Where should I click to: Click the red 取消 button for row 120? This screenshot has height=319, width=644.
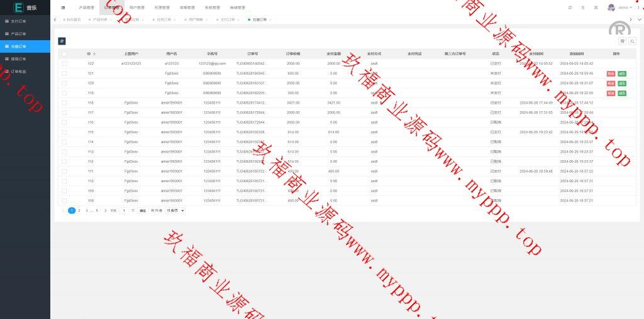tap(611, 83)
